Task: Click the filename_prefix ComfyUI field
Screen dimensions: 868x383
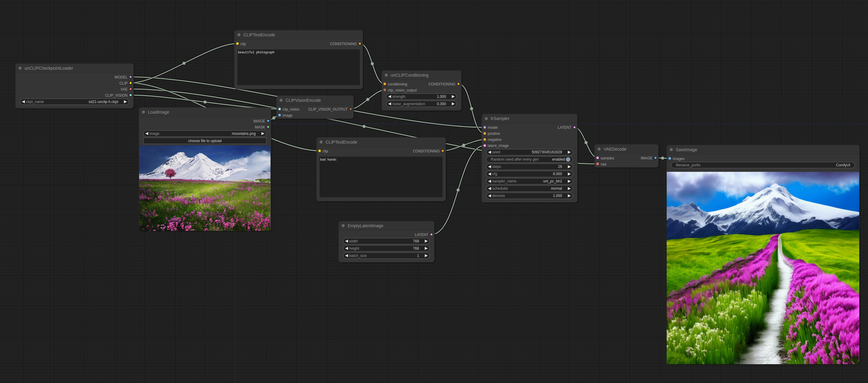Action: point(762,165)
